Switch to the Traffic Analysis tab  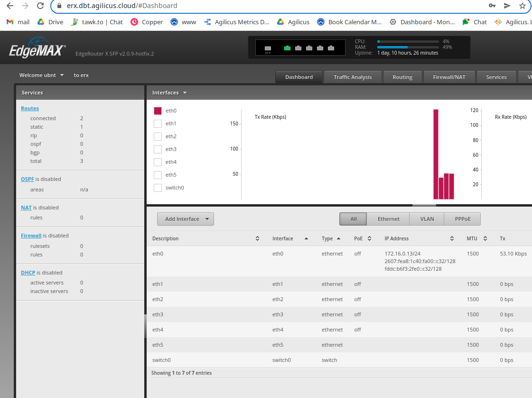353,77
